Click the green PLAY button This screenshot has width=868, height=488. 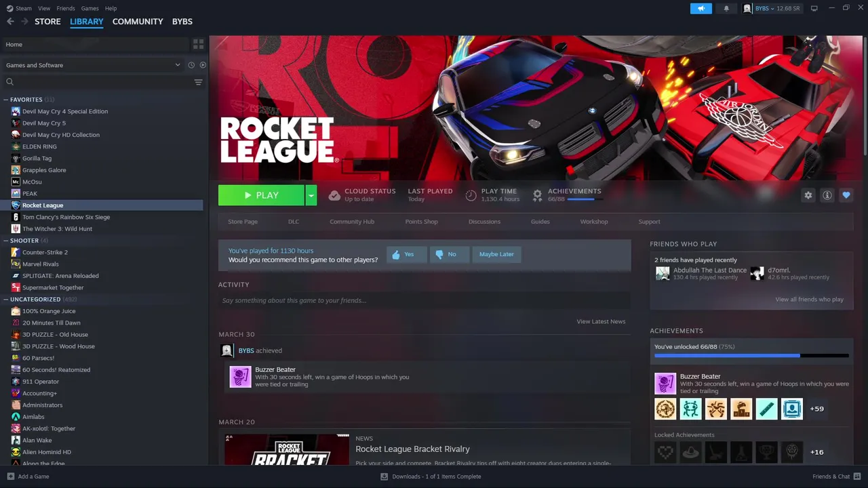click(261, 195)
